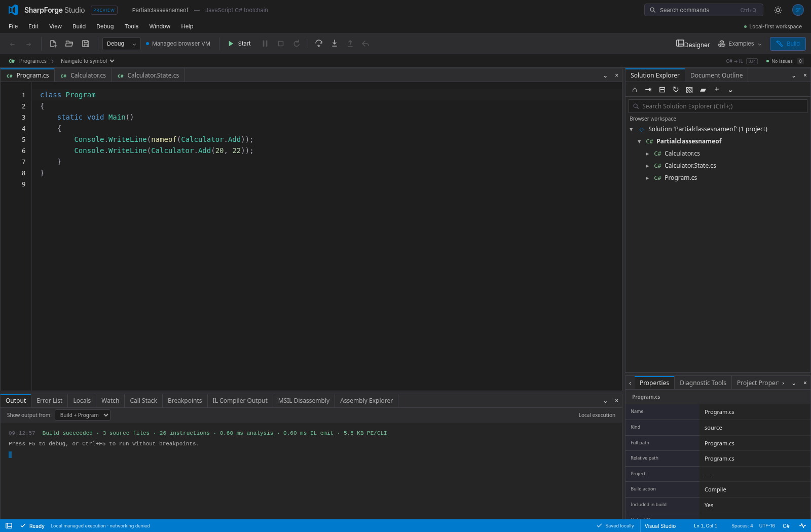Click the Step Into down-arrow icon
This screenshot has height=532, width=811.
pos(335,44)
